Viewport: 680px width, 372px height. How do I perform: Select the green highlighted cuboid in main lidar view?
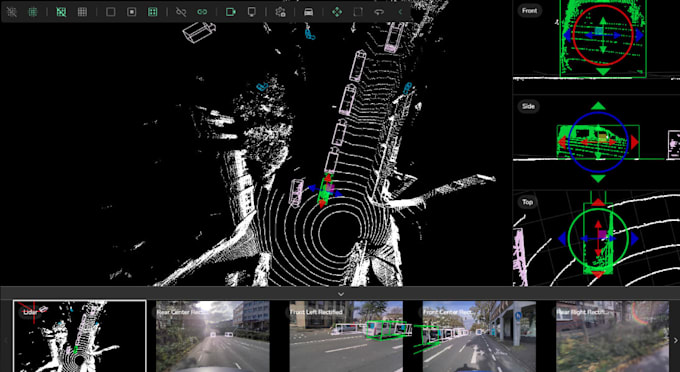point(324,190)
